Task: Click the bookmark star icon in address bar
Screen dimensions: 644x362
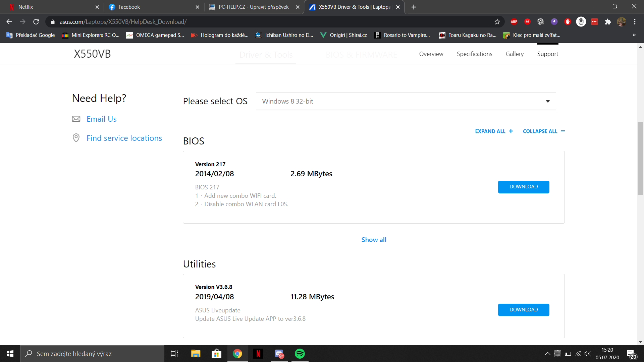Action: (x=497, y=22)
